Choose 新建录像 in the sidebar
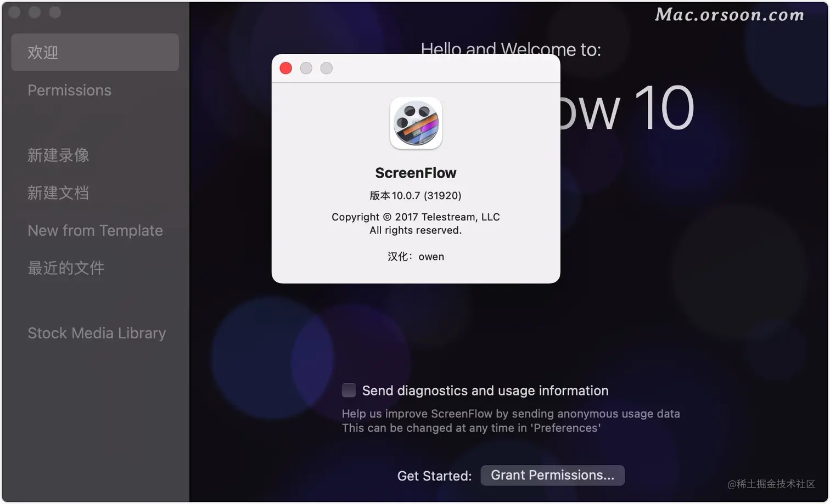This screenshot has height=504, width=830. [58, 155]
